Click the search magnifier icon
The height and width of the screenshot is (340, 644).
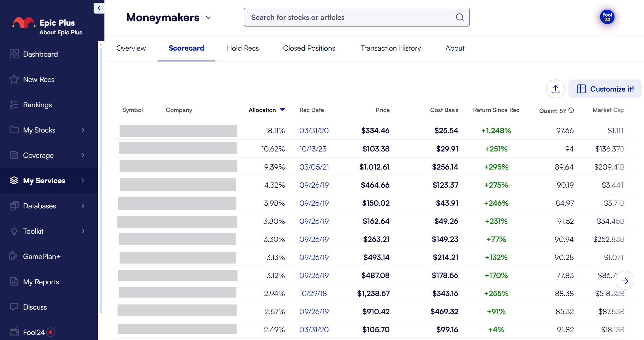click(x=460, y=17)
